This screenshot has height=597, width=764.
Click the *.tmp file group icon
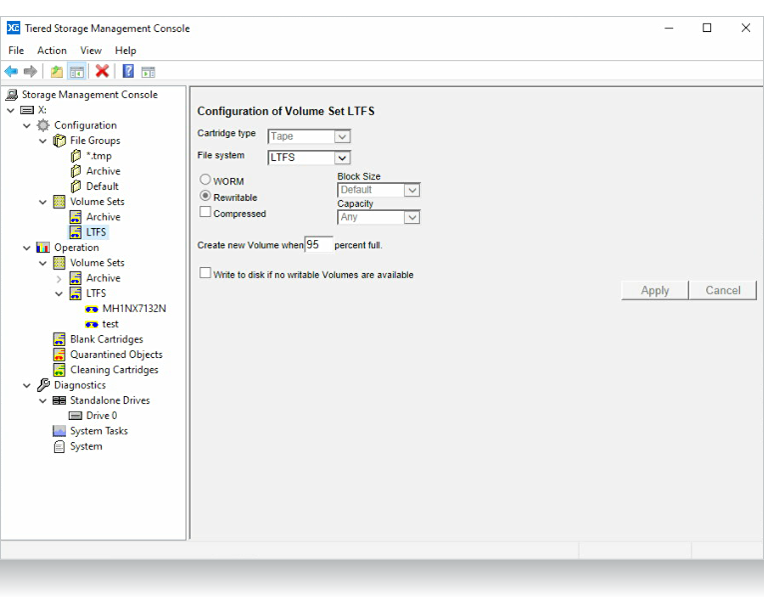(x=76, y=156)
